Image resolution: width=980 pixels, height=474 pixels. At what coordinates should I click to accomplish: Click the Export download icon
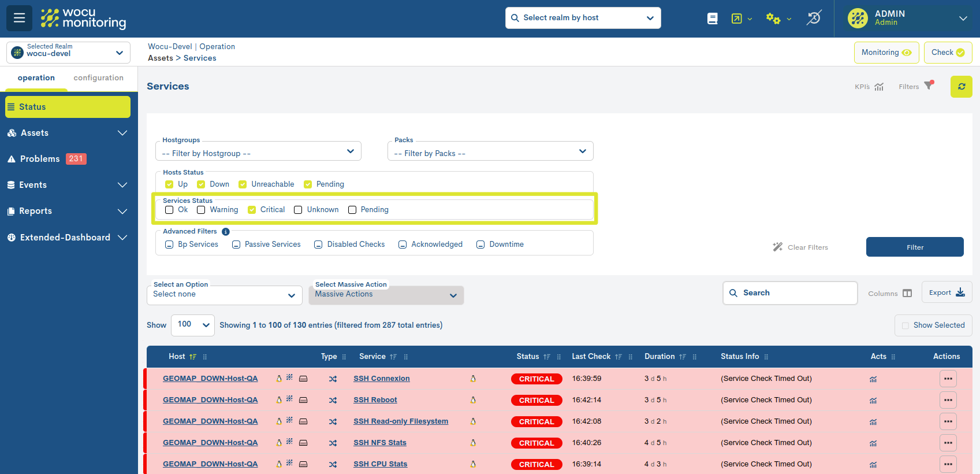point(960,292)
